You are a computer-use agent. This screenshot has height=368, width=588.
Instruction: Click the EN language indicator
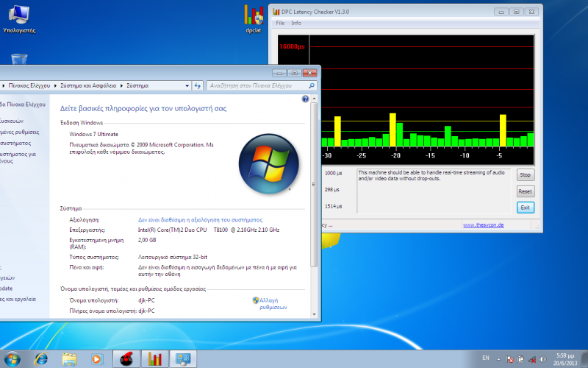click(x=486, y=358)
